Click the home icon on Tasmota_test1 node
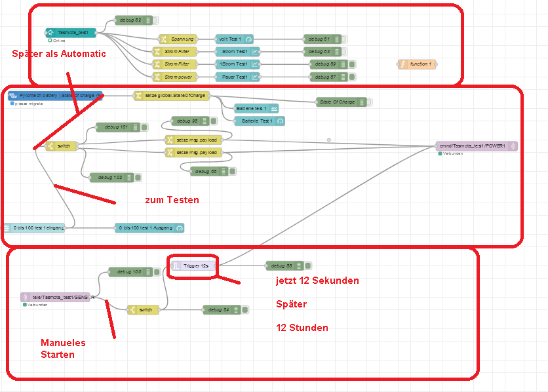Viewport: 548px width, 392px height. tap(50, 33)
